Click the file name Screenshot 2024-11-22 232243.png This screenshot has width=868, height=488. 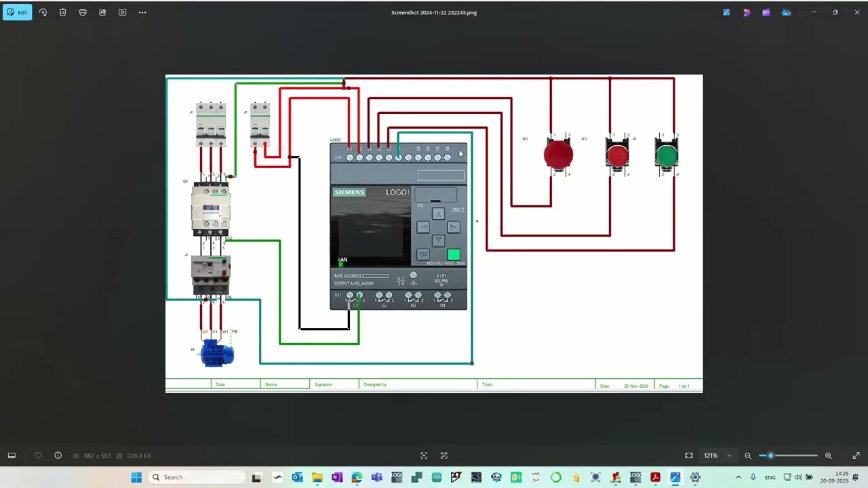(434, 12)
